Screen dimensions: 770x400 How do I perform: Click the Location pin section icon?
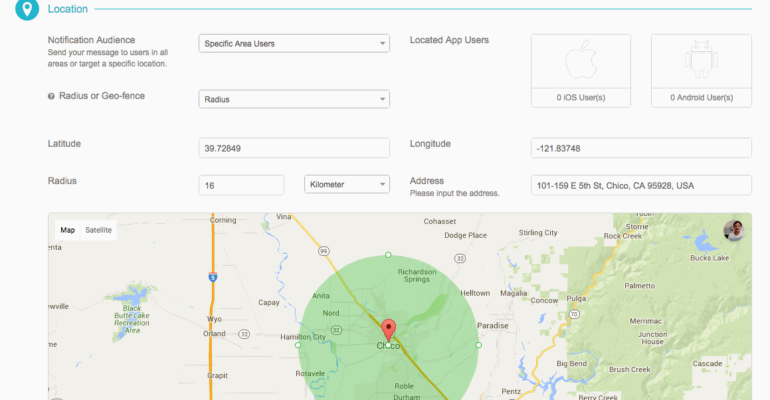(x=27, y=9)
